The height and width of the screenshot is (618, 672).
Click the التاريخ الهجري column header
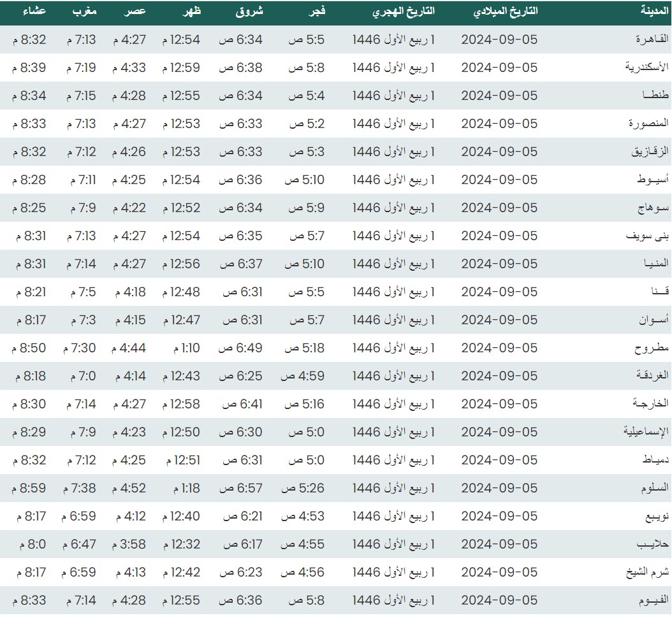[x=403, y=11]
